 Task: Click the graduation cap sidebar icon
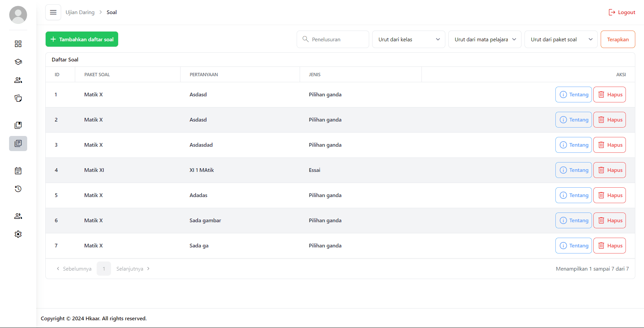18,62
